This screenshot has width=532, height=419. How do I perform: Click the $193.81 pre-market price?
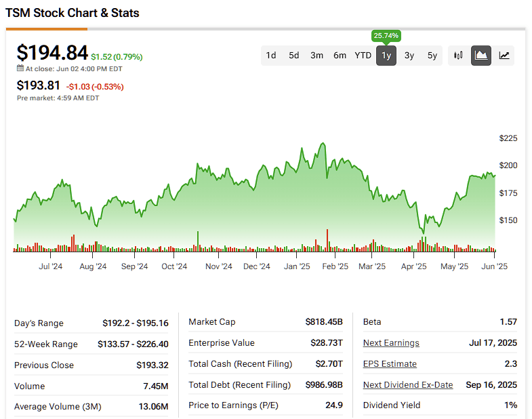(39, 85)
